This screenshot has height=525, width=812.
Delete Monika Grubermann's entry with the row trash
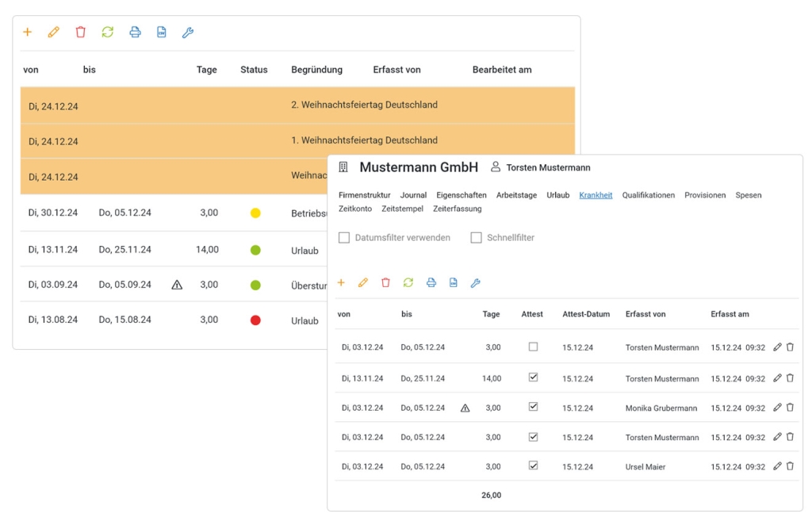pyautogui.click(x=791, y=408)
